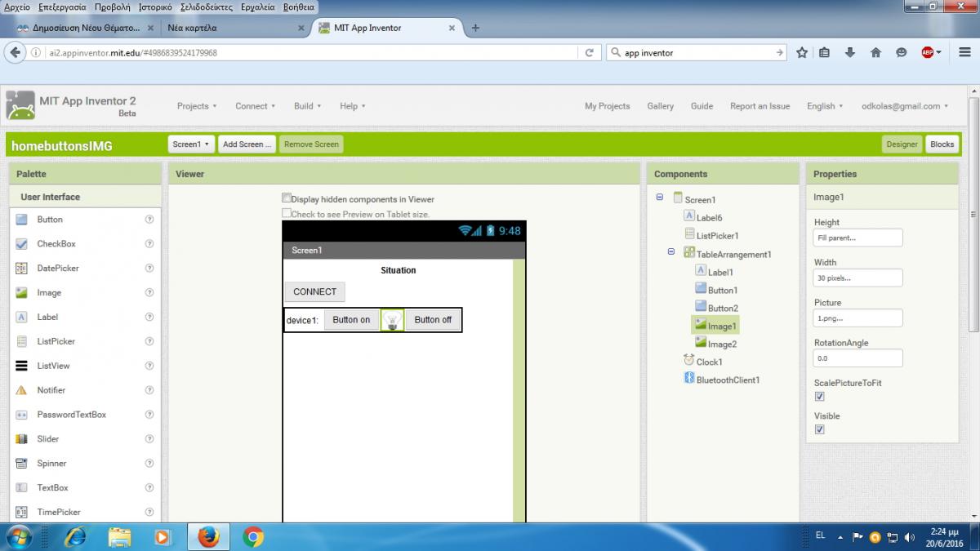Screen dimensions: 980x551
Task: Open help for Button component
Action: pyautogui.click(x=149, y=220)
